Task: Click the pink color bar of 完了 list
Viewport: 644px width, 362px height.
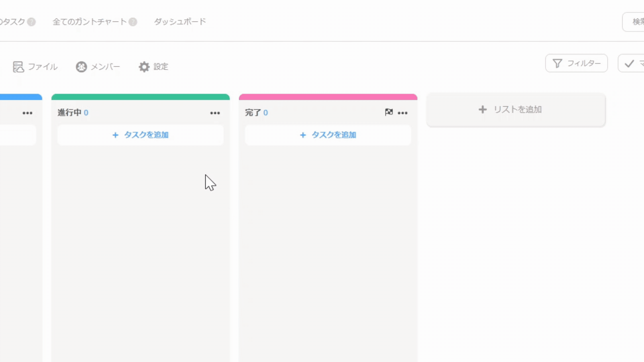Action: (328, 97)
